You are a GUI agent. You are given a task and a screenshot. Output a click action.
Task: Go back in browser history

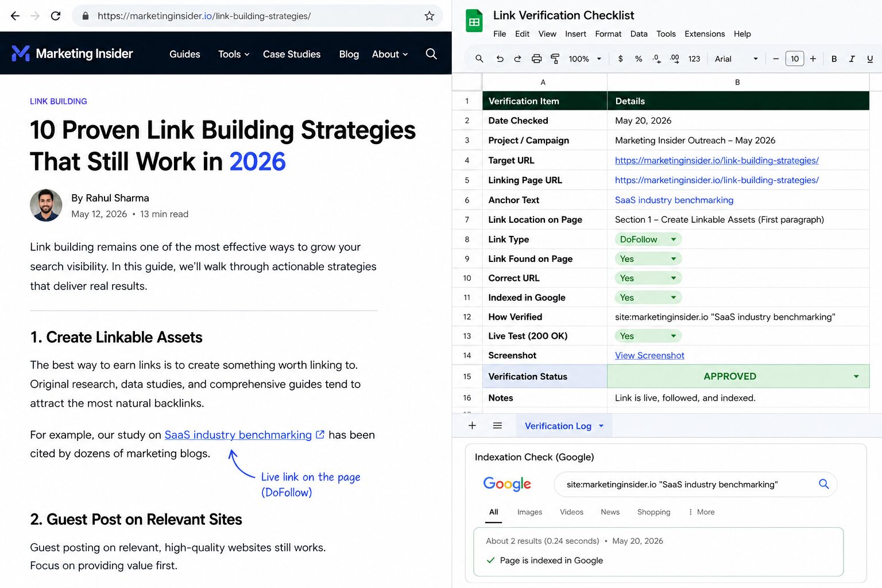coord(15,16)
